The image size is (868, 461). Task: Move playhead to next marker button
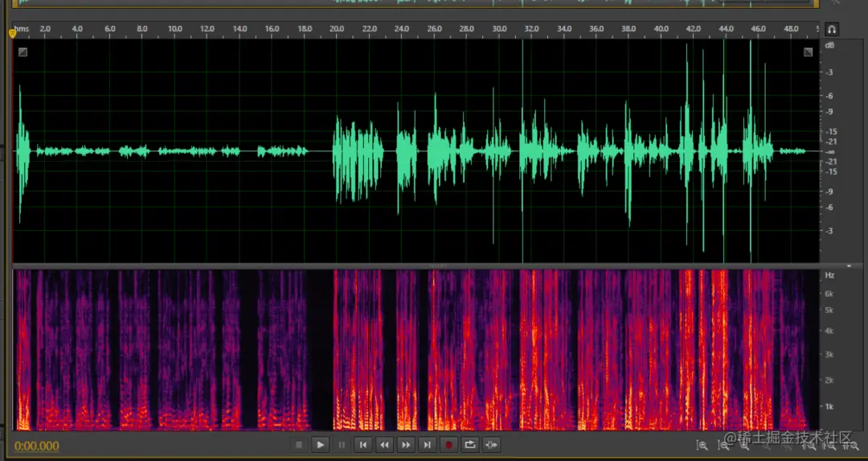(x=427, y=444)
